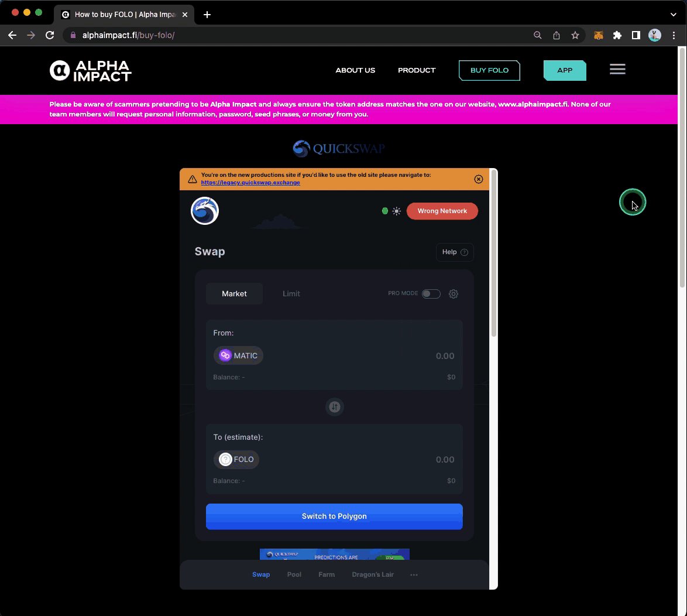The height and width of the screenshot is (616, 687).
Task: Open the PRODUCT menu item
Action: (x=417, y=71)
